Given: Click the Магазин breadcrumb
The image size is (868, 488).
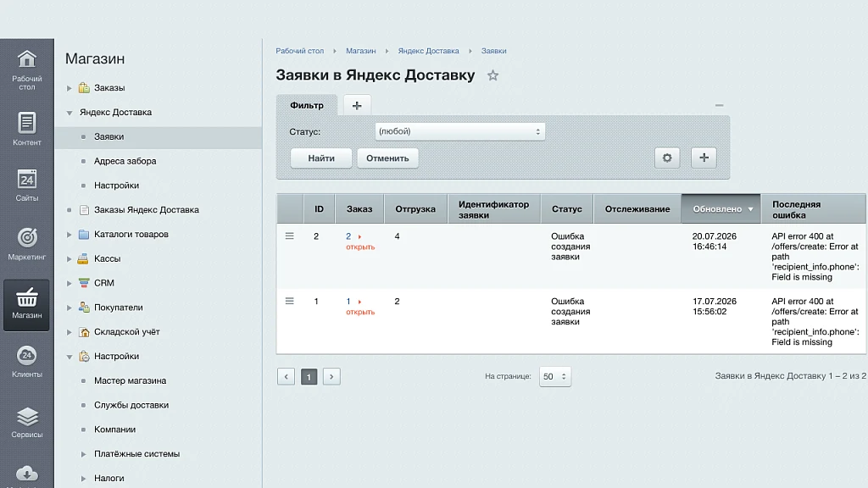Looking at the screenshot, I should (361, 51).
